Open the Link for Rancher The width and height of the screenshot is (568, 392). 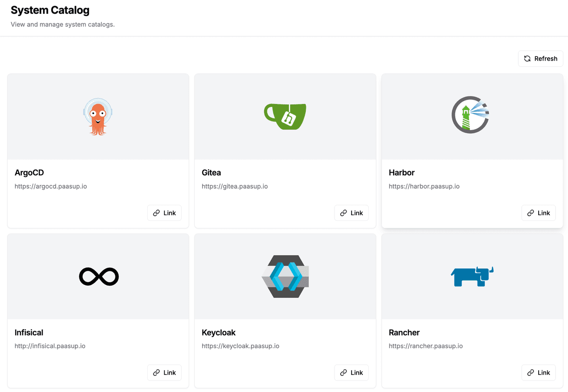pos(538,373)
